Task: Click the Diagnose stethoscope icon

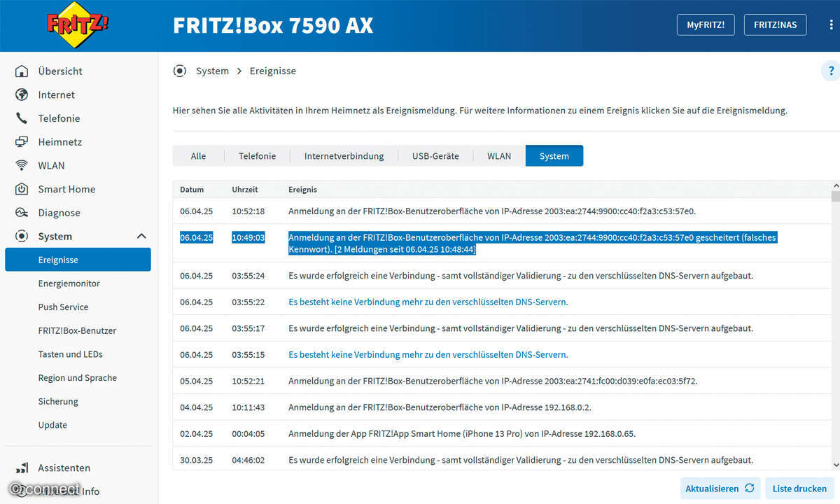Action: point(22,213)
